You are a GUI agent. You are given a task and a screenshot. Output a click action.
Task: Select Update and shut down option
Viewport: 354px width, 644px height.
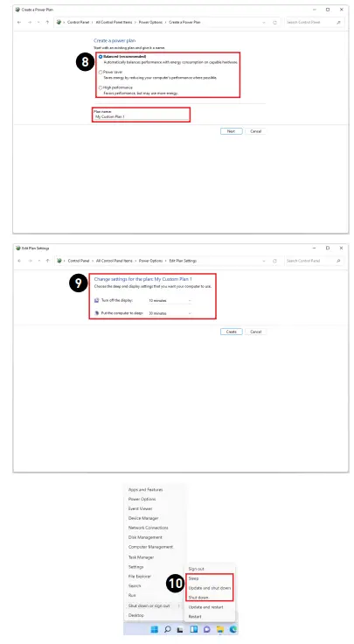coord(210,588)
